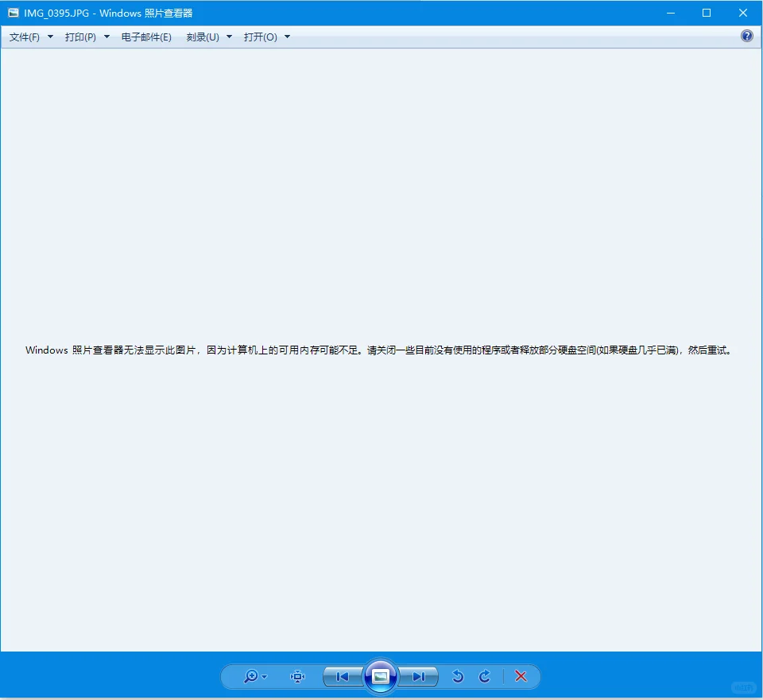Image resolution: width=763 pixels, height=700 pixels.
Task: Open the zoom level dropdown arrow
Action: click(263, 676)
